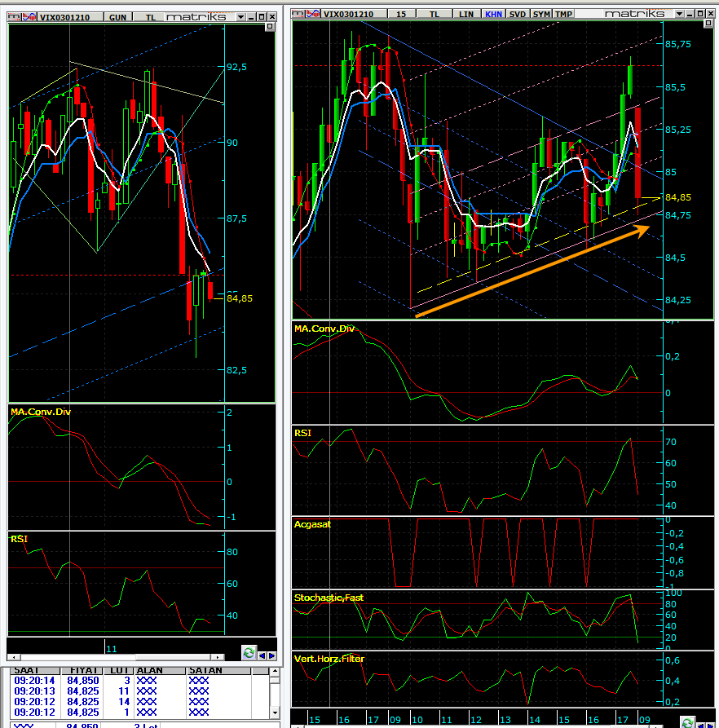Toggle the SVD button in right chart
This screenshot has height=728, width=719.
click(518, 13)
